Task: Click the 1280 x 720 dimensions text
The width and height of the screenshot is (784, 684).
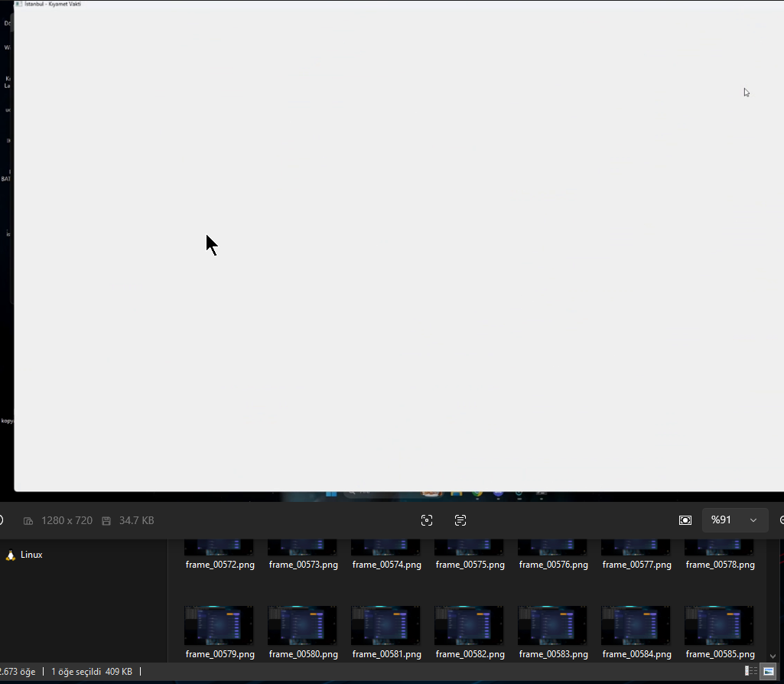Action: coord(67,520)
